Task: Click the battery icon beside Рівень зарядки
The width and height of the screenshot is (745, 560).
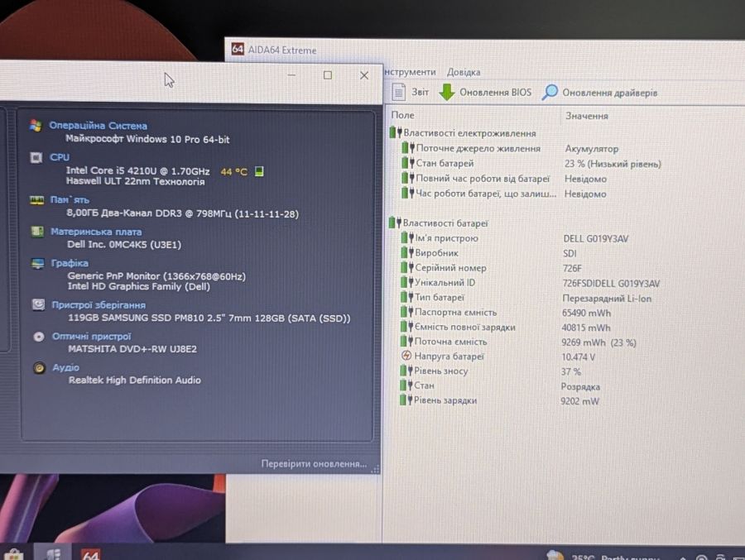Action: click(406, 400)
